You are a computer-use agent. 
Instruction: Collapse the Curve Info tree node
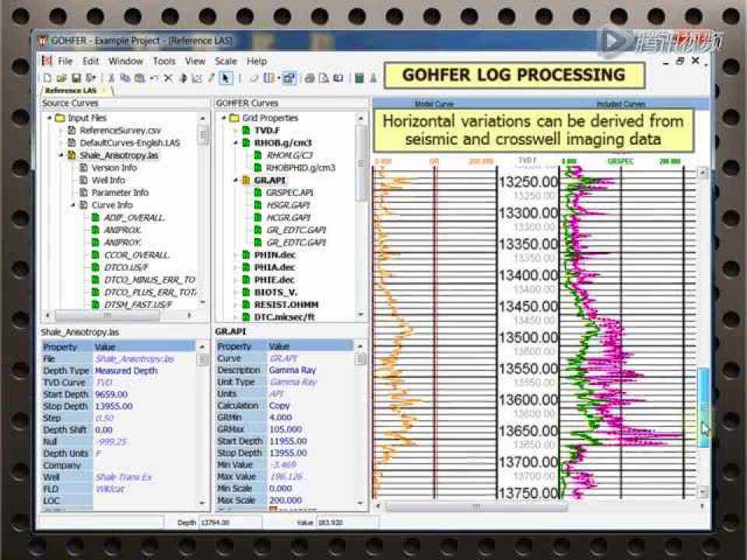tap(74, 205)
